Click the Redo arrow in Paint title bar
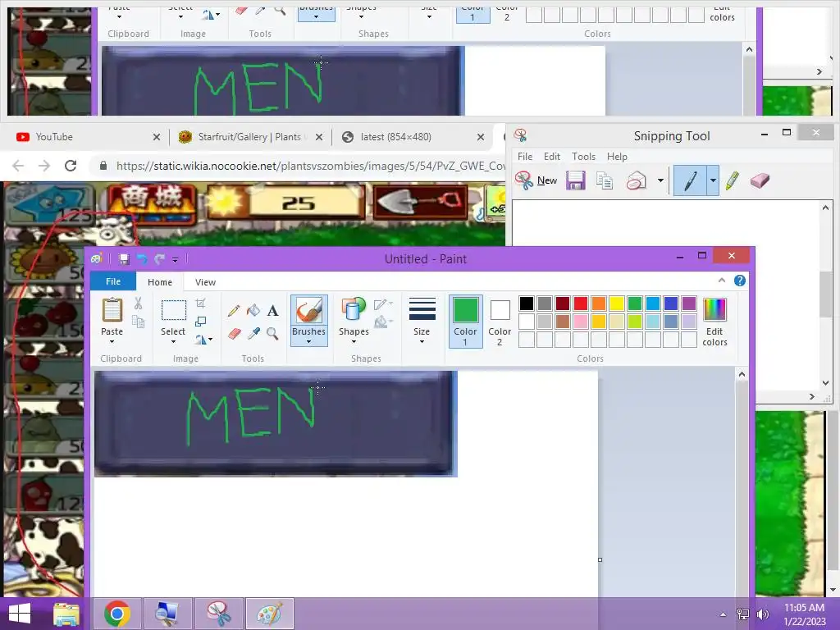This screenshot has height=630, width=840. pyautogui.click(x=159, y=259)
